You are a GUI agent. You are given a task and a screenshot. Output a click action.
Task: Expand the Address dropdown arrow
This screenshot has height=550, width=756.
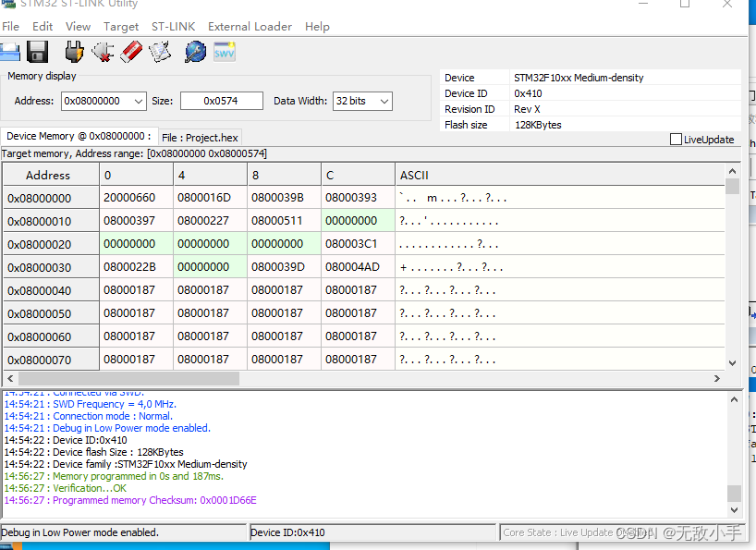tap(139, 102)
